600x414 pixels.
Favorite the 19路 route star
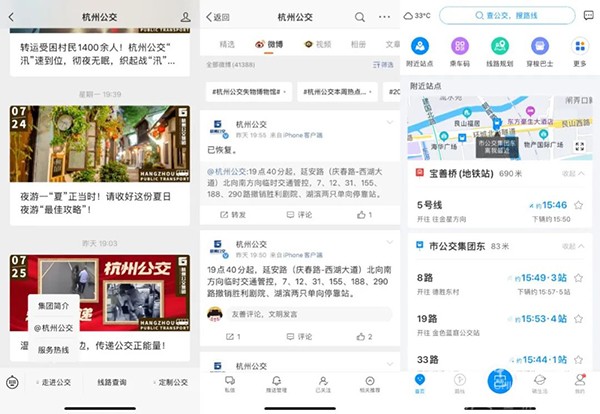pyautogui.click(x=579, y=319)
